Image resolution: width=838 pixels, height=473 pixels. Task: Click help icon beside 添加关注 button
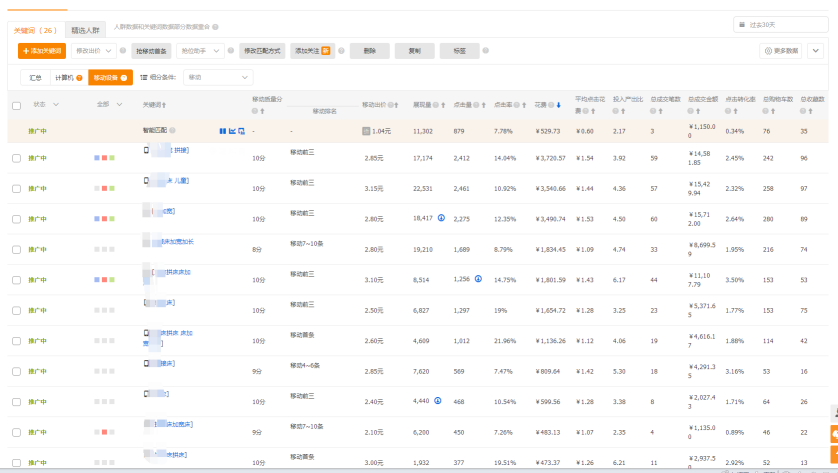click(340, 50)
